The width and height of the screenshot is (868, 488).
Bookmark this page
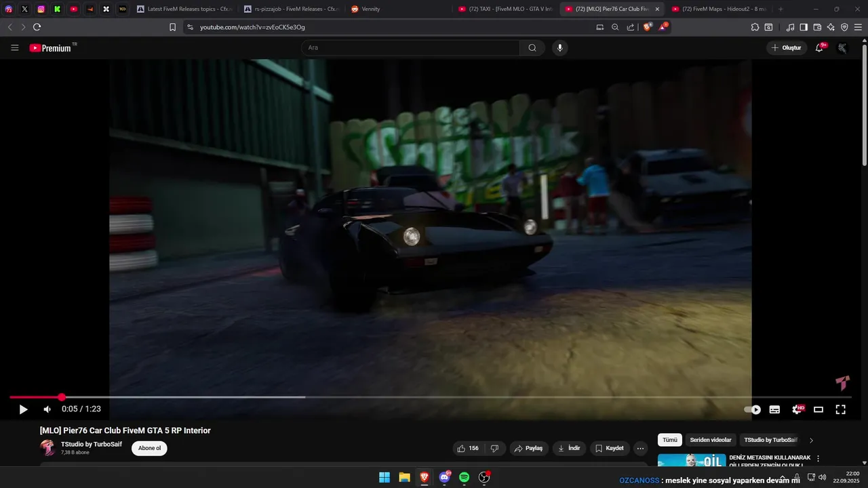[x=172, y=27]
